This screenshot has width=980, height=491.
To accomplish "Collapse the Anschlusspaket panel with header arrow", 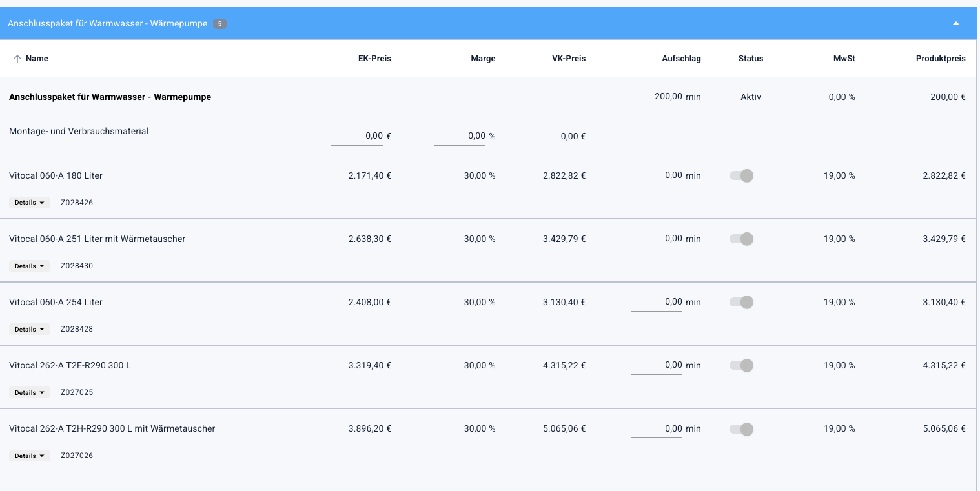I will [x=955, y=24].
